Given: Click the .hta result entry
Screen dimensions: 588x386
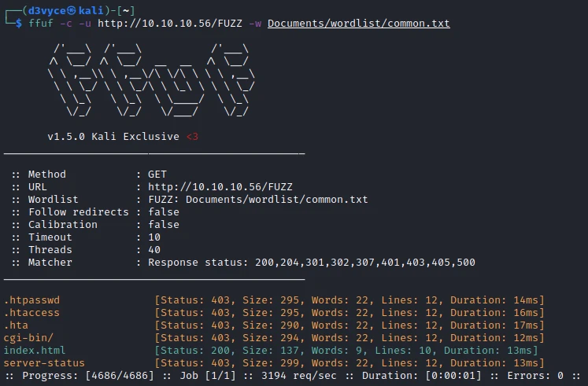Looking at the screenshot, I should click(x=16, y=325).
